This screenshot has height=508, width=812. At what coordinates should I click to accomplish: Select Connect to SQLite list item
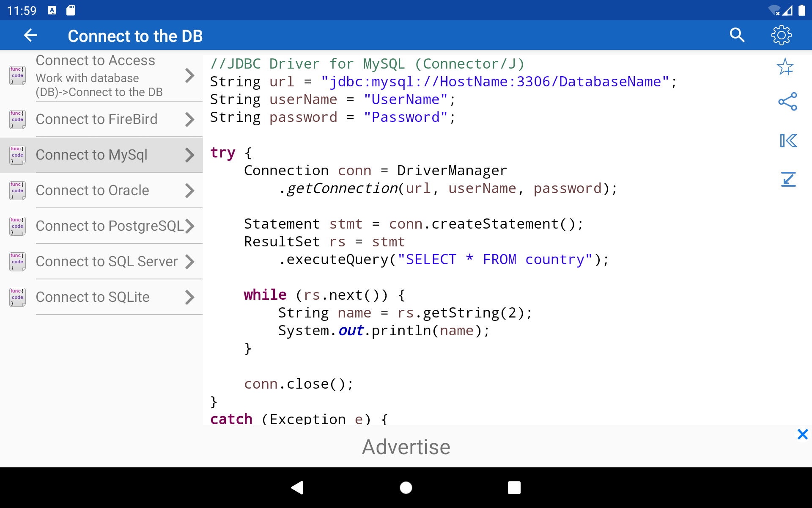101,298
